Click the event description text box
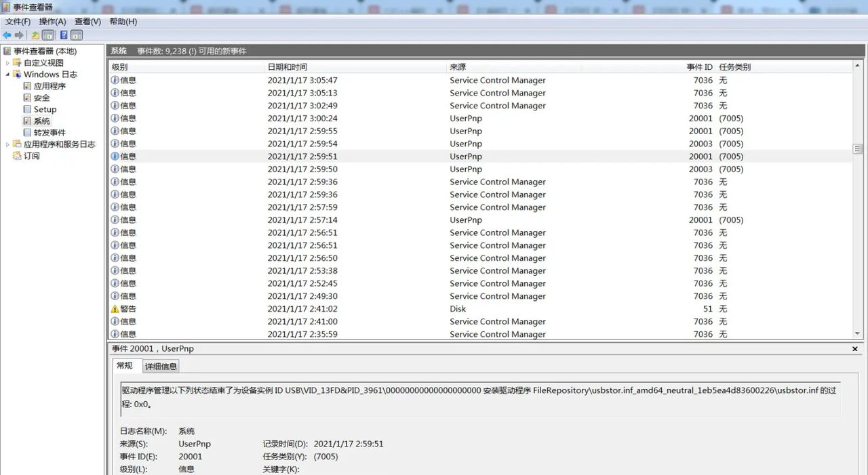Viewport: 868px width, 475px height. (x=480, y=398)
